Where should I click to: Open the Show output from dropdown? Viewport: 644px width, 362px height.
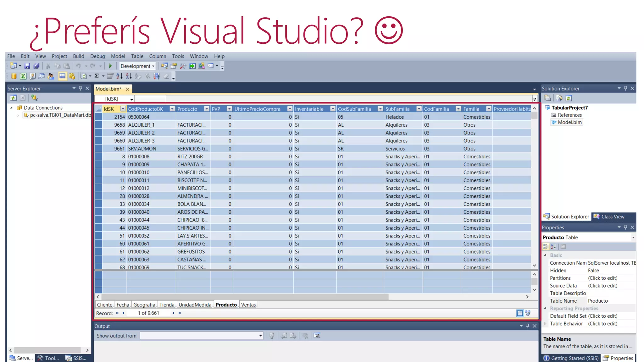[x=261, y=336]
